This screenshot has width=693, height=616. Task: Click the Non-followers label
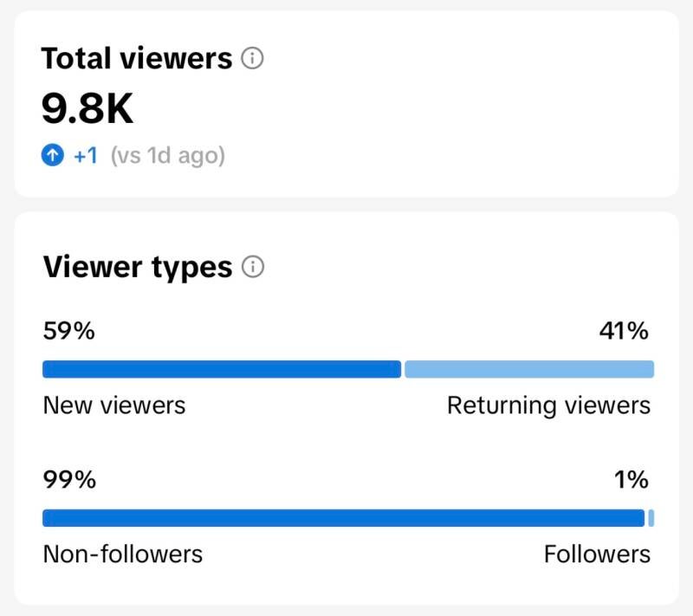click(x=122, y=554)
